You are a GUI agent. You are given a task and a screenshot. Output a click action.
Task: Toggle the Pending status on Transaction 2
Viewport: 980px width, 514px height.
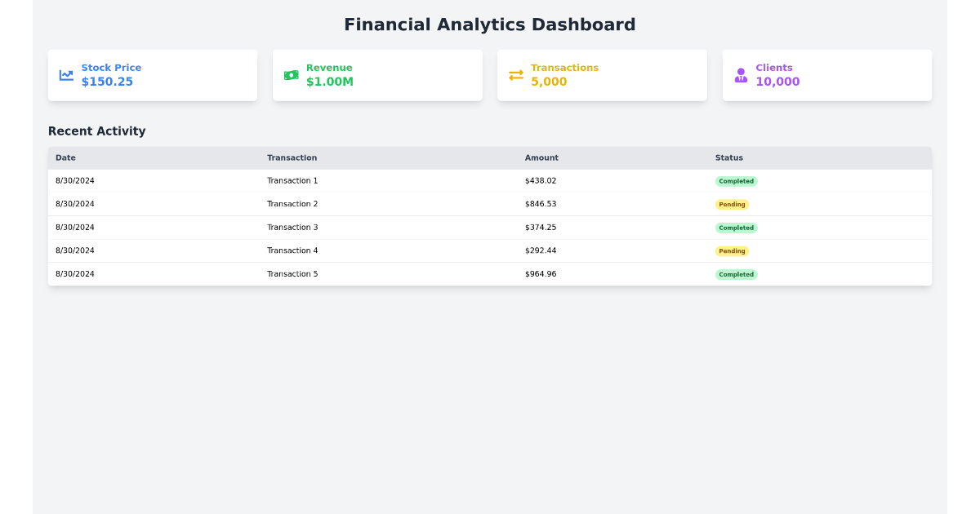pyautogui.click(x=732, y=204)
